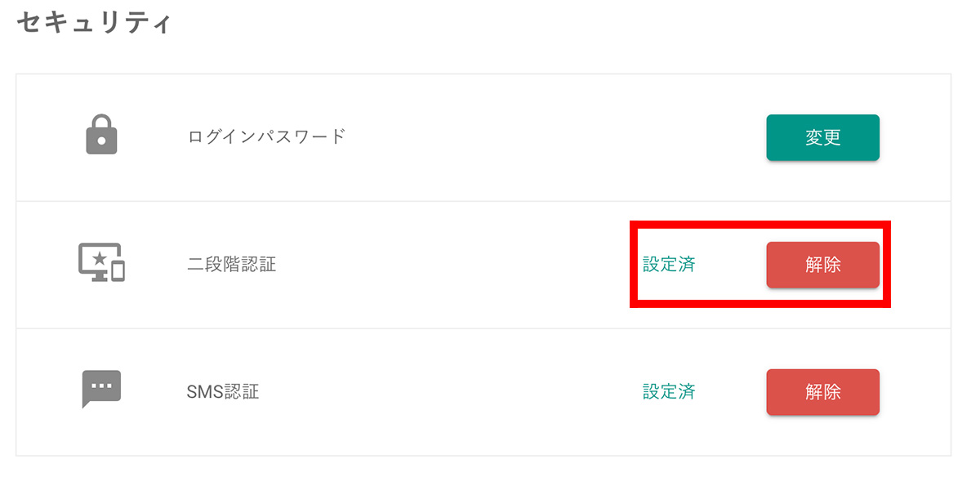Click the 設定済 status next to SMS認証
Screen dimensions: 980x486
669,392
